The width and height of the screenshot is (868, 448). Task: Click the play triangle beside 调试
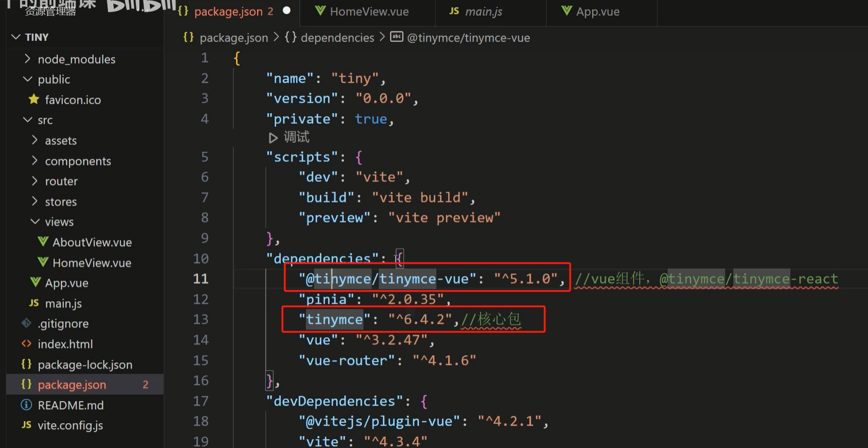(x=273, y=137)
